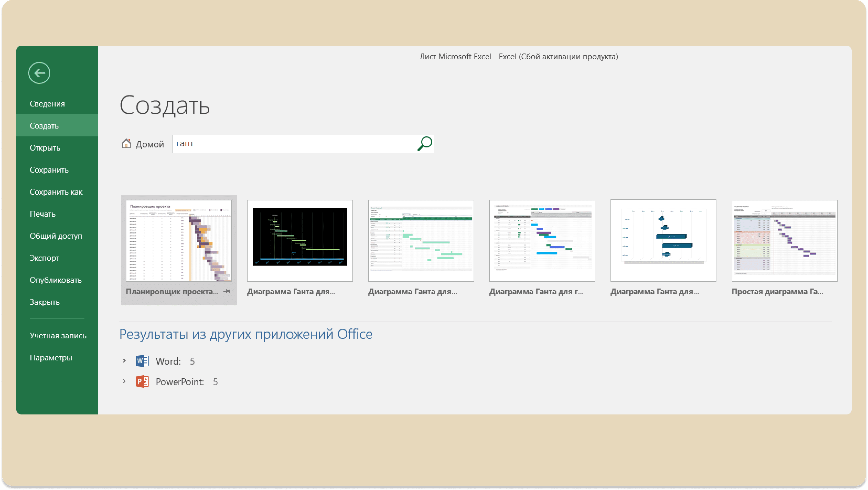Expand the Word results list

124,361
